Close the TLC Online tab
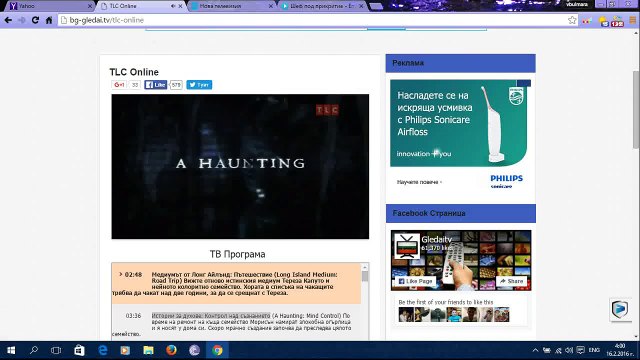 pos(180,6)
